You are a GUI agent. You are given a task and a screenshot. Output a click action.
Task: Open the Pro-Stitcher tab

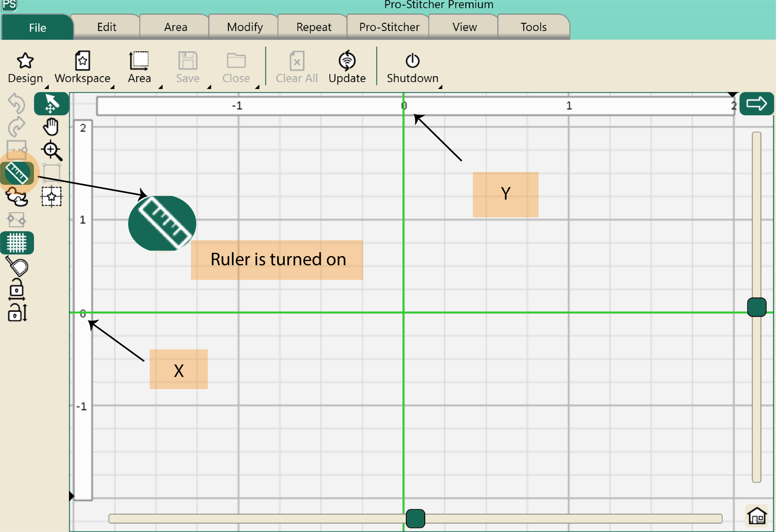[389, 27]
